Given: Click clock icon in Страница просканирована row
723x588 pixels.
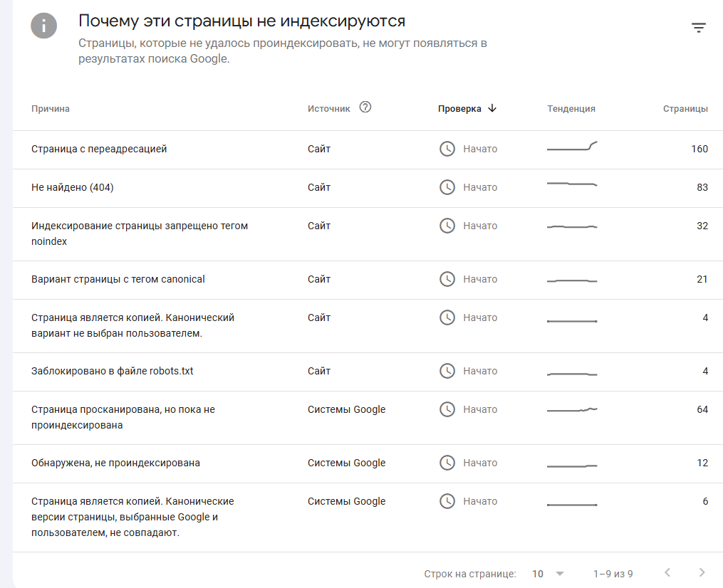Looking at the screenshot, I should (x=447, y=409).
